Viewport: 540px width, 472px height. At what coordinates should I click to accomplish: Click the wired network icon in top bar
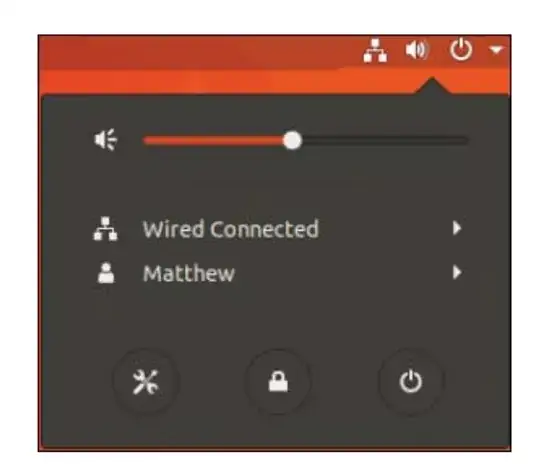(x=375, y=50)
